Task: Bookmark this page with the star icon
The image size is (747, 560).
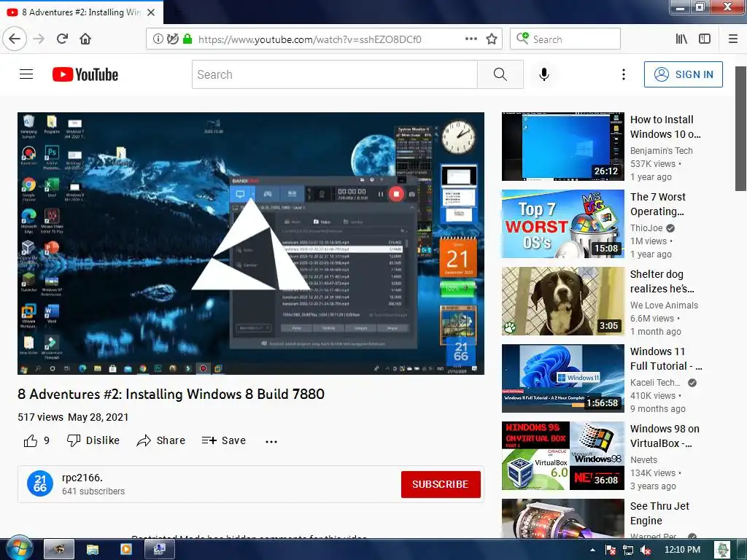Action: pos(492,39)
